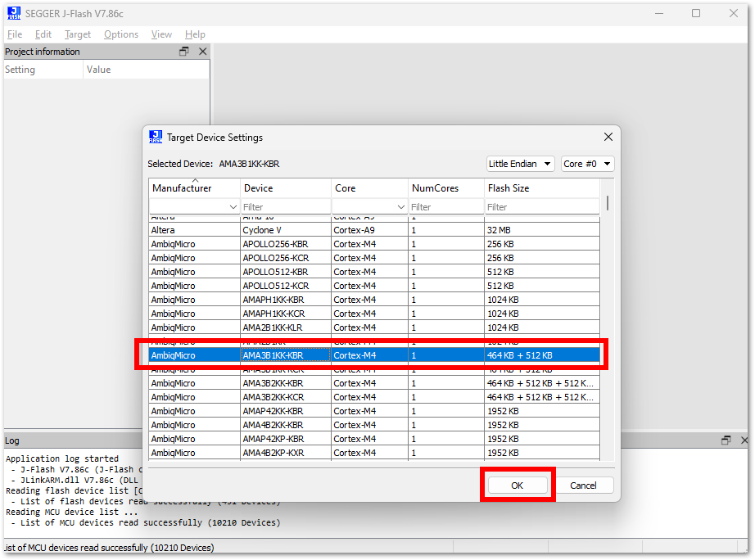755x560 pixels.
Task: Select the Cyclone V device row
Action: point(374,230)
